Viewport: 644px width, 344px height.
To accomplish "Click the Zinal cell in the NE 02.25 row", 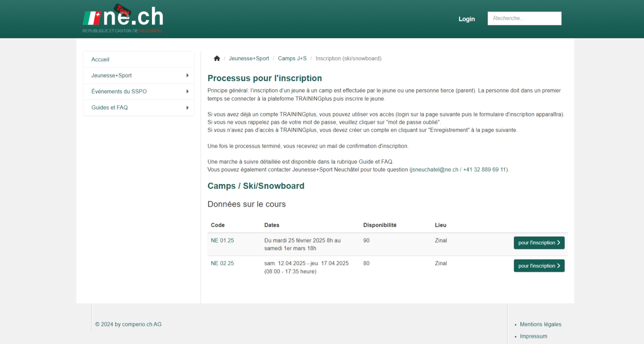I will tap(441, 263).
